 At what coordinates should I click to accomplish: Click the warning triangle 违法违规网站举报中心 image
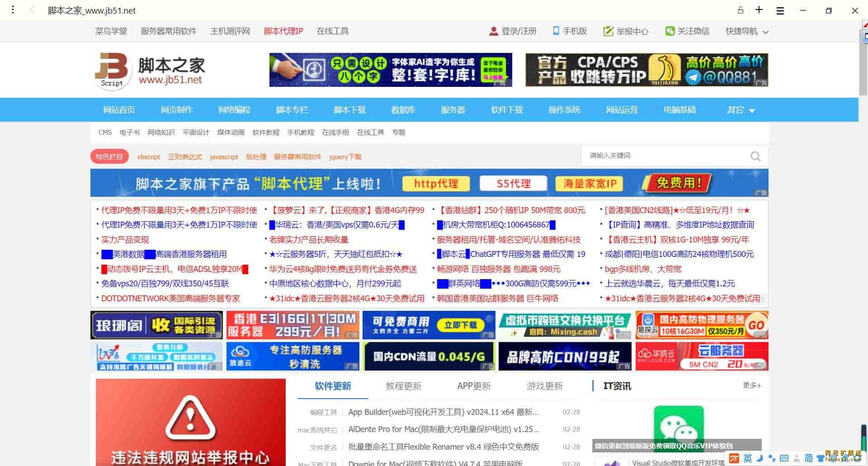tap(190, 422)
